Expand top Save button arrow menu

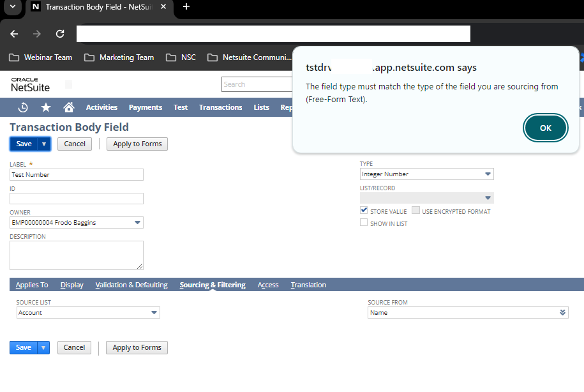coord(44,144)
